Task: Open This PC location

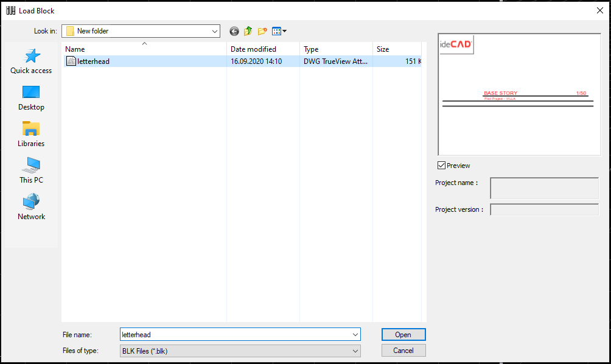Action: click(31, 170)
